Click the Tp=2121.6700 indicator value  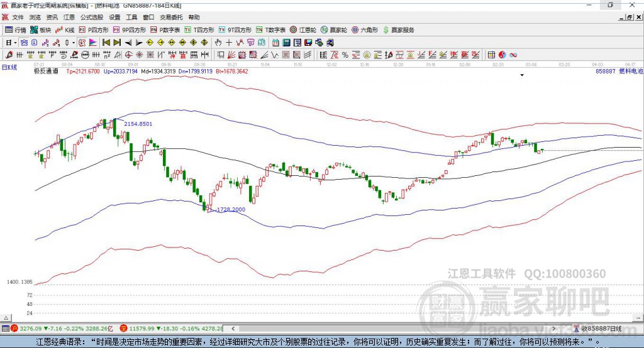point(83,71)
